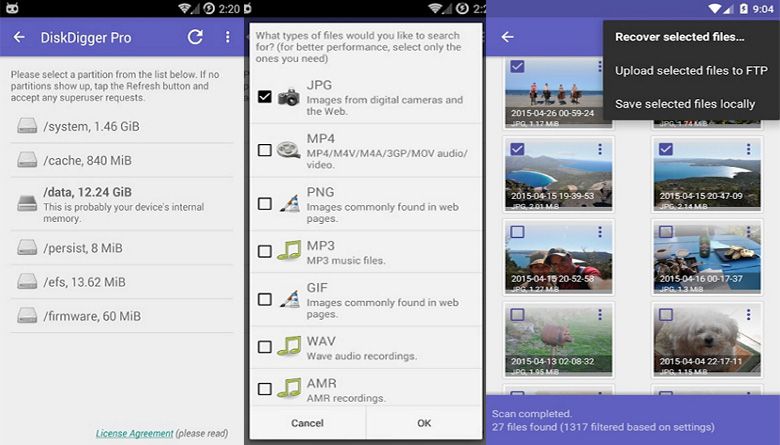Check the MP4 file type checkbox
Viewport: 780px width, 445px height.
tap(265, 150)
